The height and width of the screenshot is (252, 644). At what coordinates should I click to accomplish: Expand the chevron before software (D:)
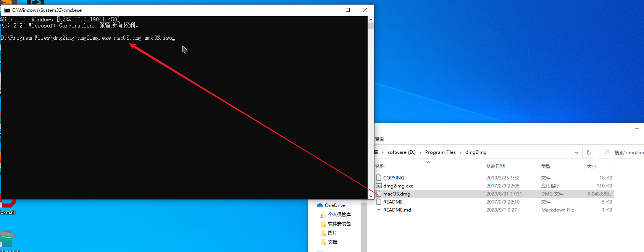coord(383,152)
